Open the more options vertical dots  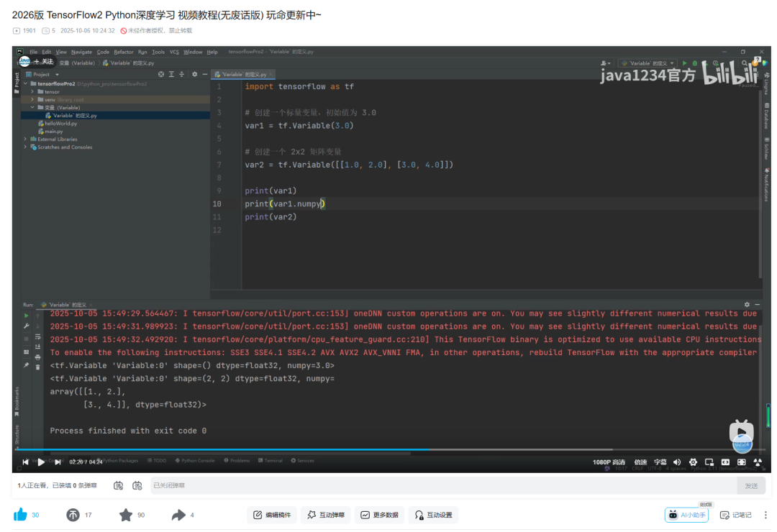(765, 515)
